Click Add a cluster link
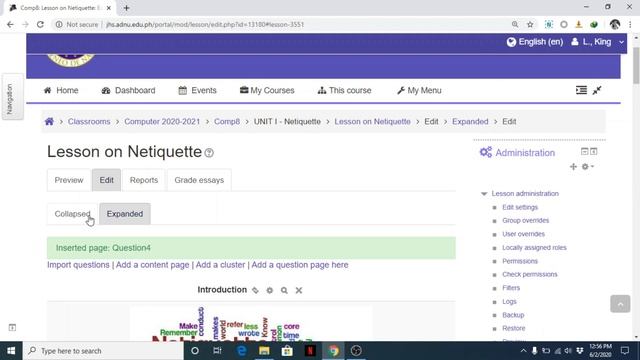Screen dimensions: 640x360 220,265
